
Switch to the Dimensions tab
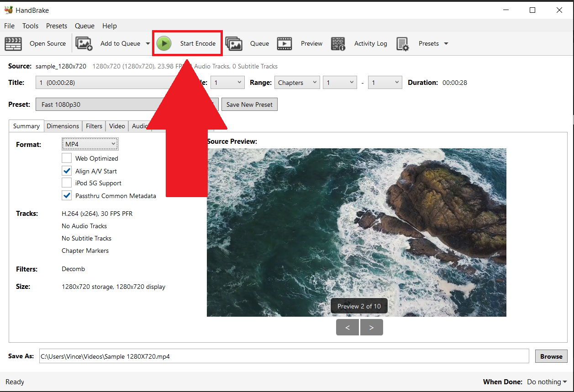click(x=63, y=126)
